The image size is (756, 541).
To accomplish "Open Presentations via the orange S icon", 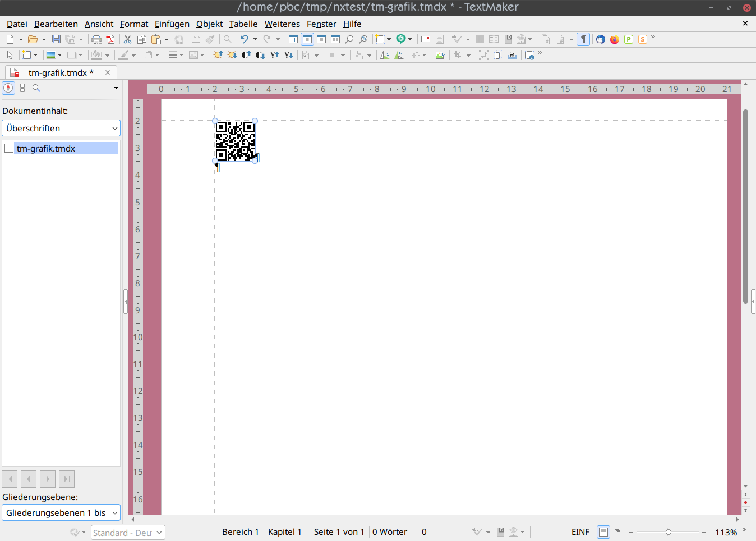I will click(x=643, y=39).
